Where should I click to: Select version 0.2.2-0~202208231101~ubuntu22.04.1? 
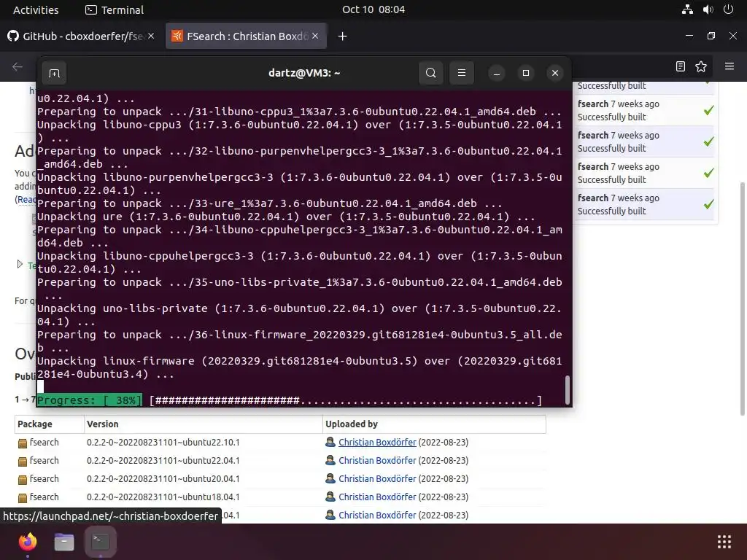tap(163, 460)
